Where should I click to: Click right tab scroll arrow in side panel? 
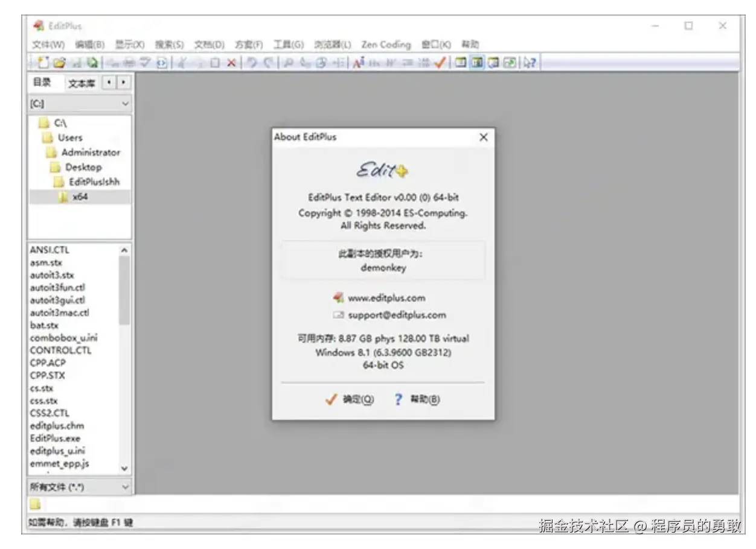tap(123, 82)
